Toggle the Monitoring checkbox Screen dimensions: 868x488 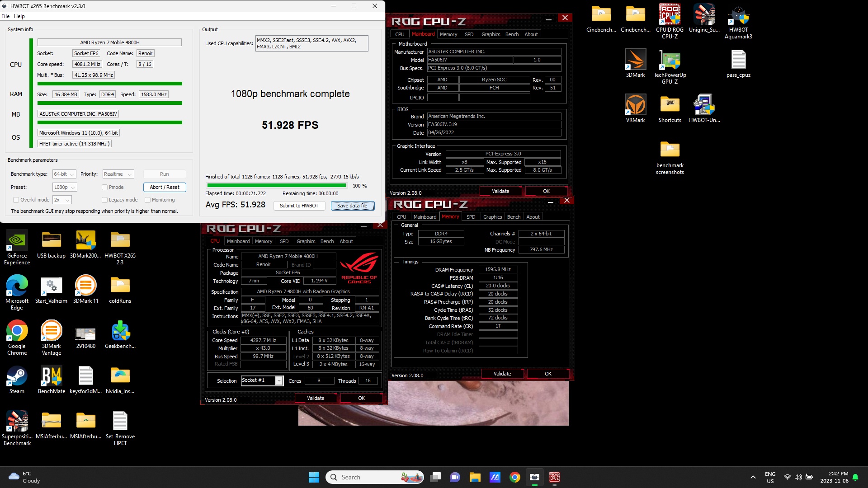point(147,200)
